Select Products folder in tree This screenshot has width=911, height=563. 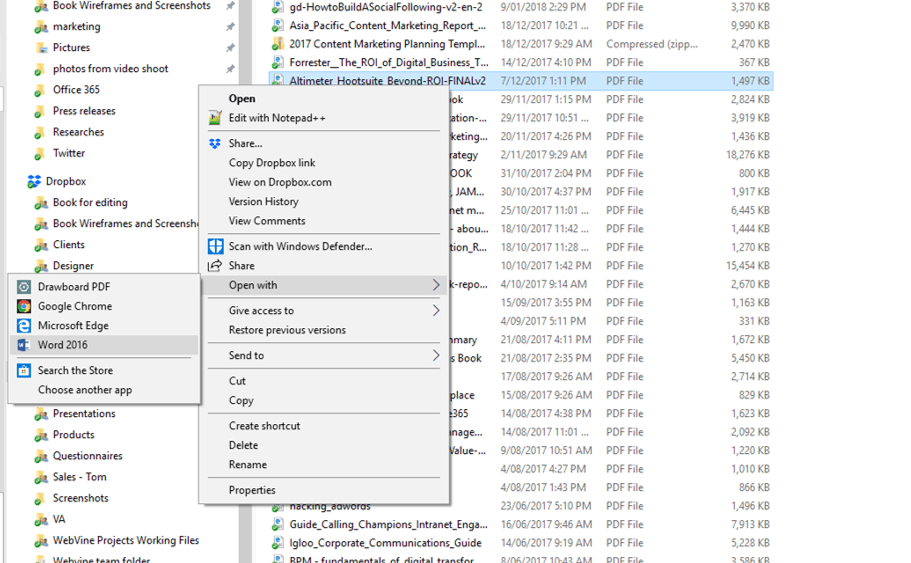click(73, 435)
